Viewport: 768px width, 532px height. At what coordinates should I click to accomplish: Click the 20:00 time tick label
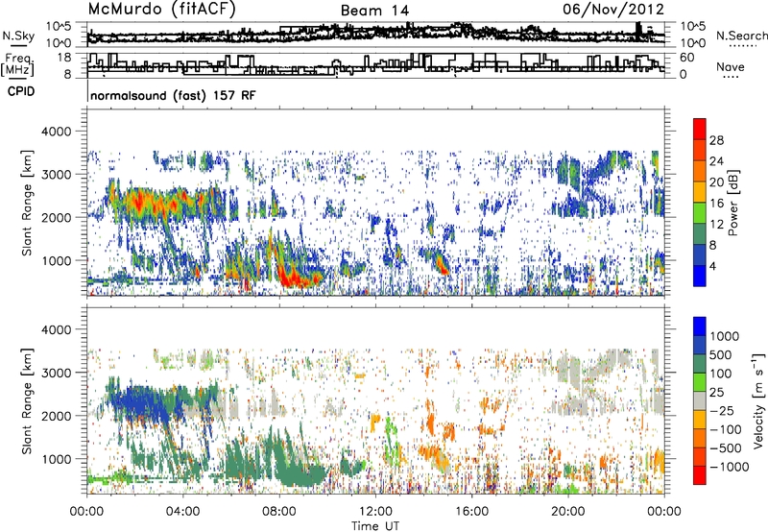pos(568,512)
